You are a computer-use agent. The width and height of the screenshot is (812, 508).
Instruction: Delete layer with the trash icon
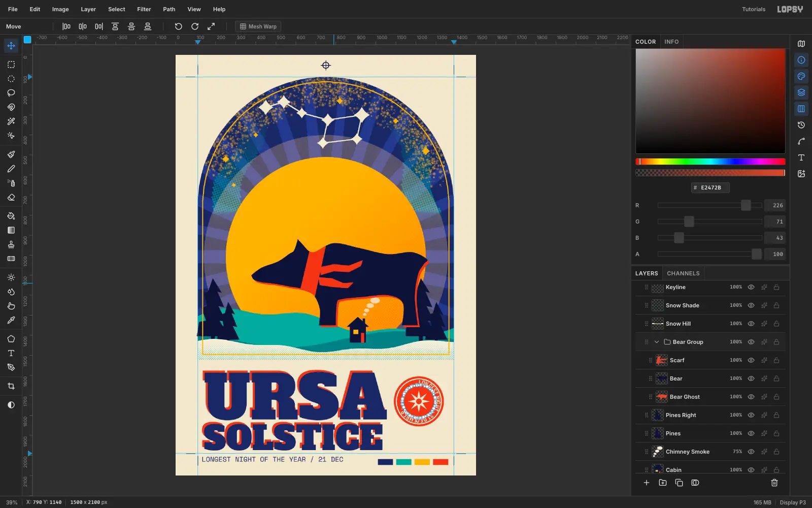click(x=774, y=483)
